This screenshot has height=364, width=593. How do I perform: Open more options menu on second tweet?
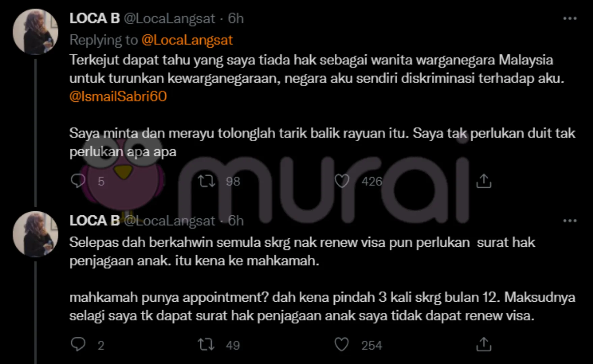[570, 221]
